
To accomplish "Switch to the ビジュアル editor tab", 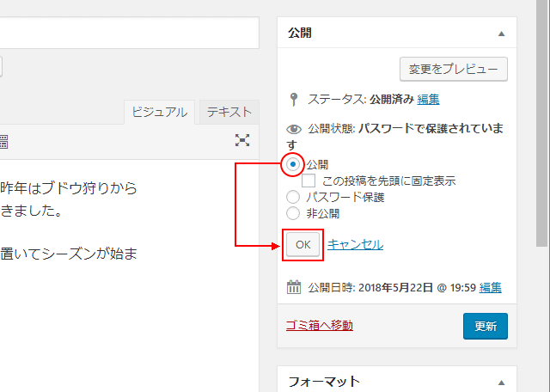I will click(160, 112).
